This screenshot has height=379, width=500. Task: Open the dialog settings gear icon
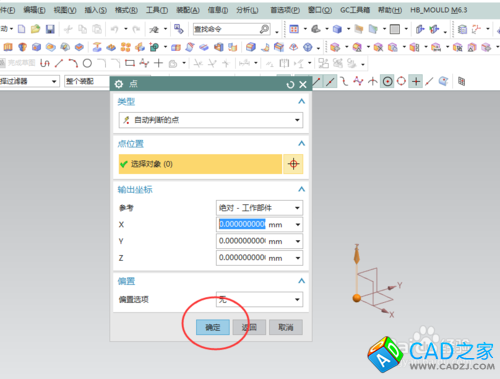119,84
